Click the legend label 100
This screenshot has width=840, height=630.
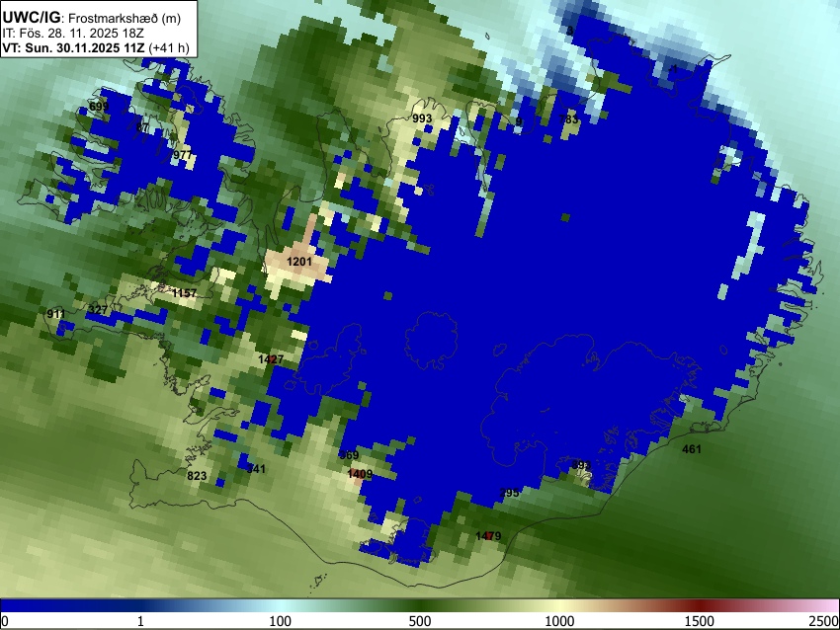pos(281,621)
